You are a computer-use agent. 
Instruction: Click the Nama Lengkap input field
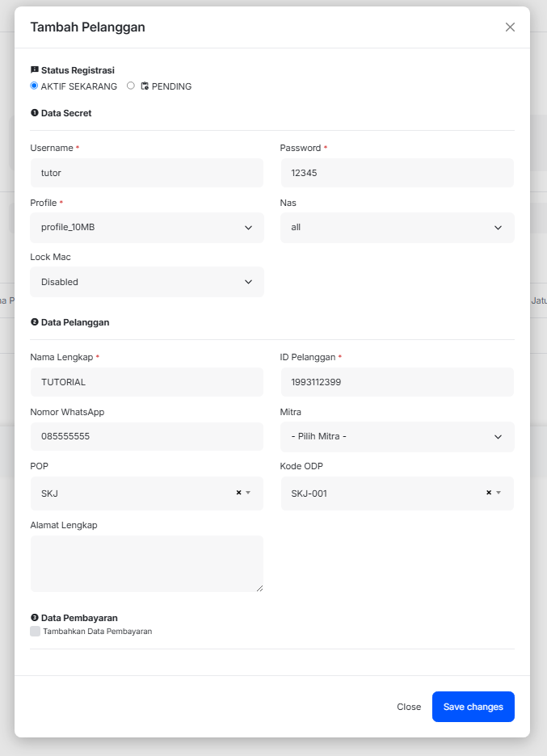pos(147,382)
